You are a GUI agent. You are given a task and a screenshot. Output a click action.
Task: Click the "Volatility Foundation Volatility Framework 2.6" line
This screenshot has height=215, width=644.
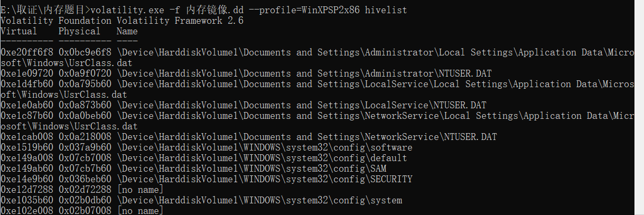tap(122, 21)
